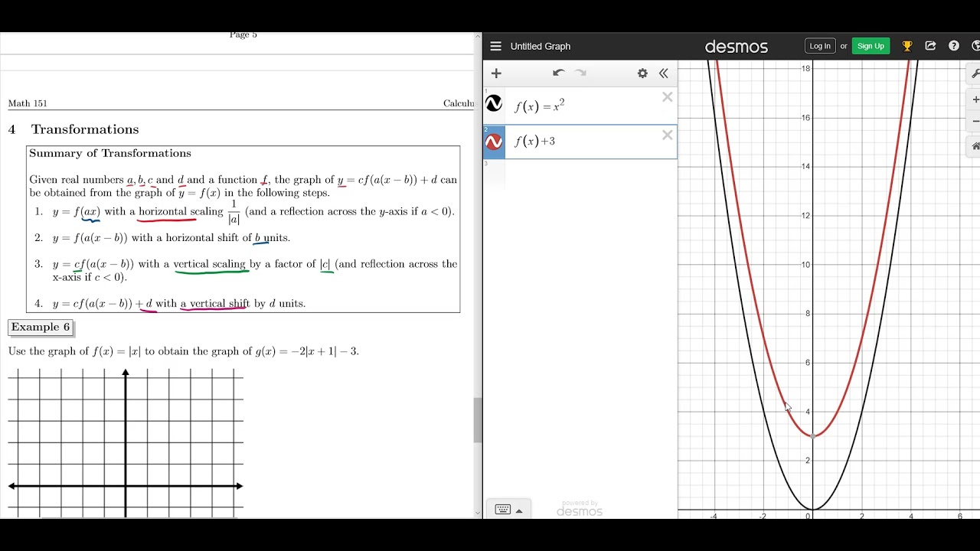Click the Math 151 page header text

coord(28,103)
